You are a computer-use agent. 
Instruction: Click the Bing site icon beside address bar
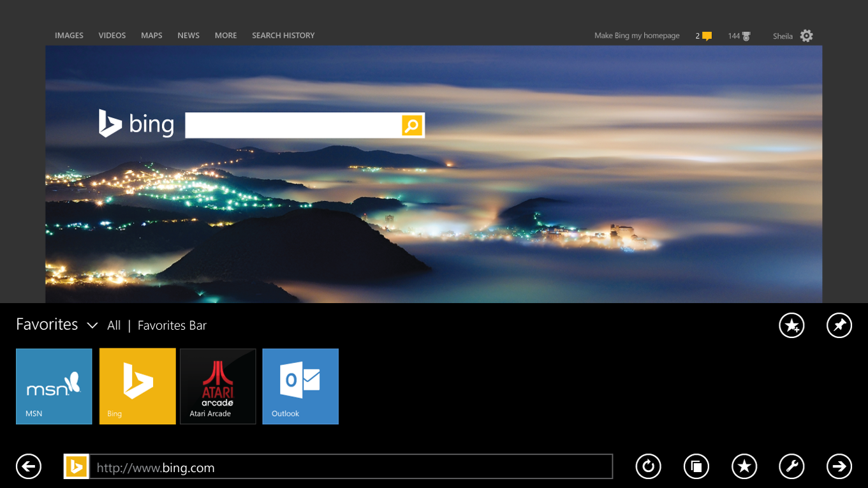point(76,466)
